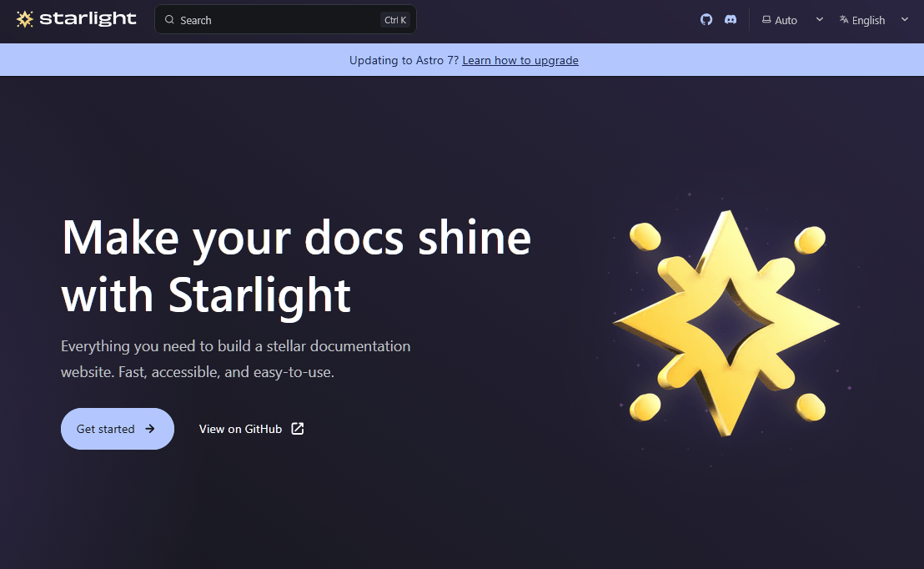Click the Ctrl K shortcut badge

coord(394,20)
